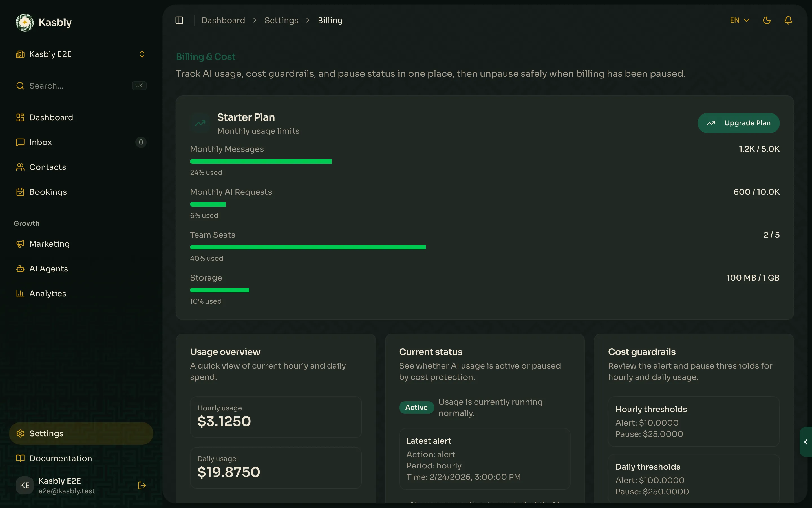Click the log out icon

coord(142,485)
